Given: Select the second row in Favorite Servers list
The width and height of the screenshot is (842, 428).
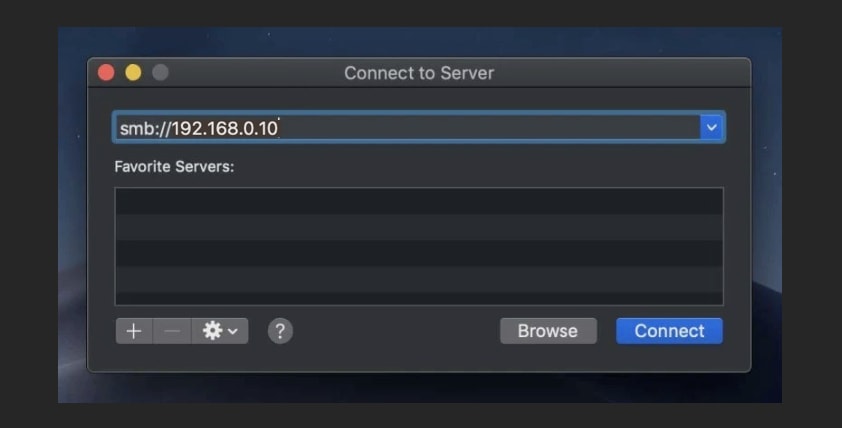Looking at the screenshot, I should [x=418, y=226].
